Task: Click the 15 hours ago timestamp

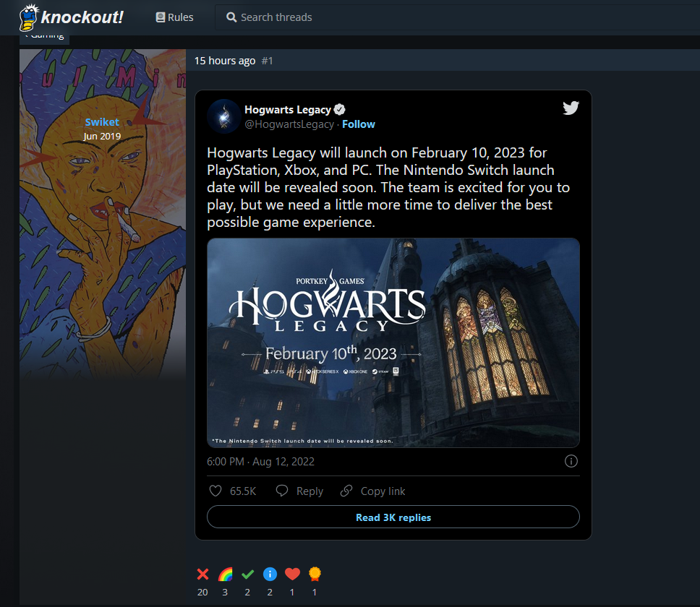Action: pyautogui.click(x=225, y=61)
